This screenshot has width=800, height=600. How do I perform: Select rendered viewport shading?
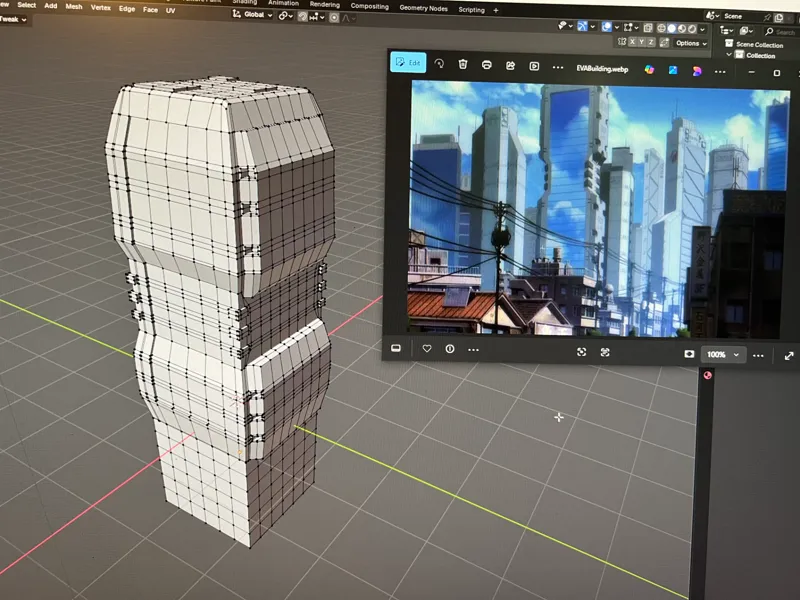[692, 29]
